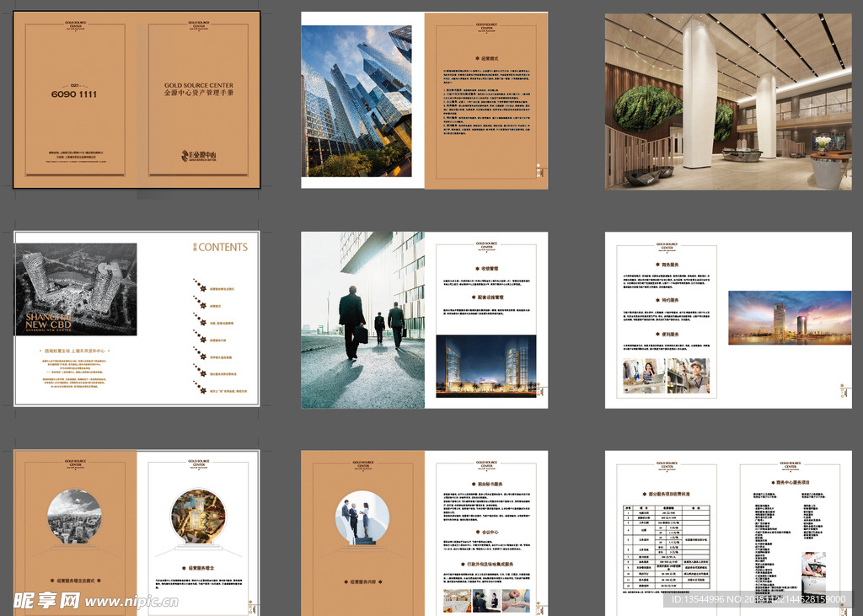Select the brown text page beside skyscraper photo

485,100
